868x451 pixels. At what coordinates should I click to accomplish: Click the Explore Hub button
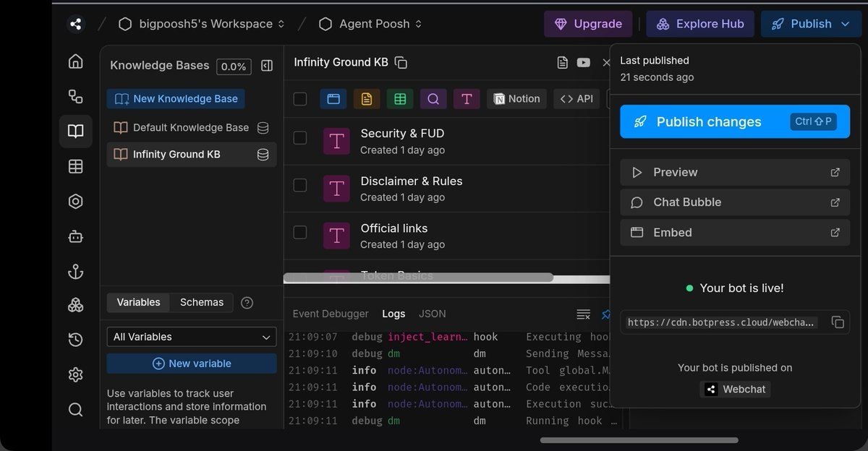point(700,24)
